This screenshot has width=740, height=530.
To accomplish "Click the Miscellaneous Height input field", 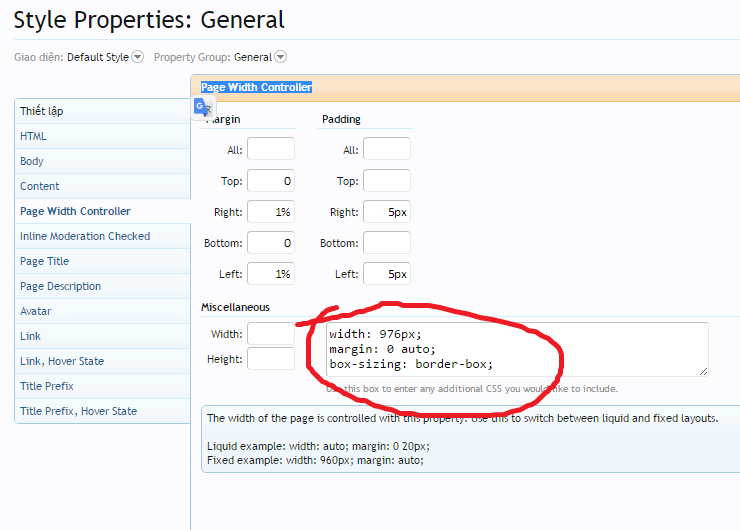I will coord(271,359).
